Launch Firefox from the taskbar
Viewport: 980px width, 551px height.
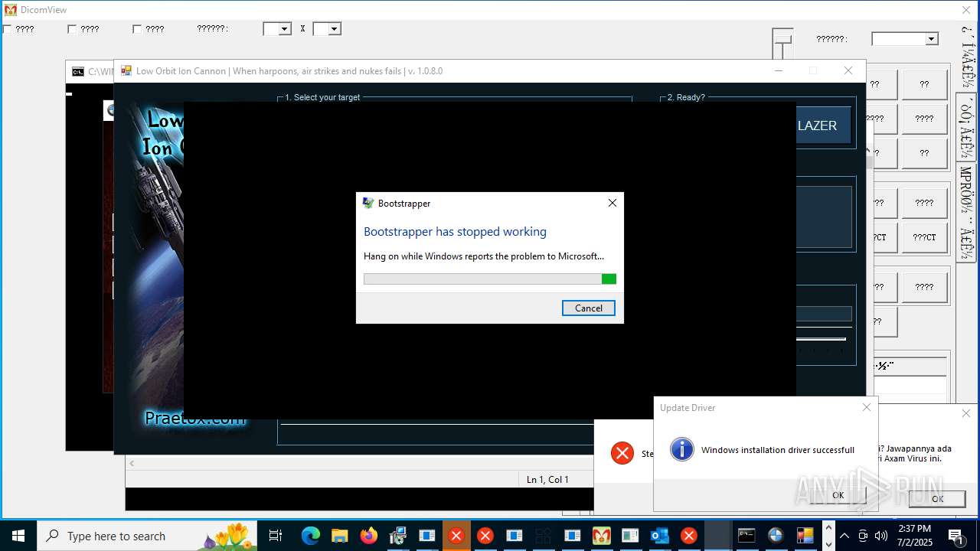(369, 536)
